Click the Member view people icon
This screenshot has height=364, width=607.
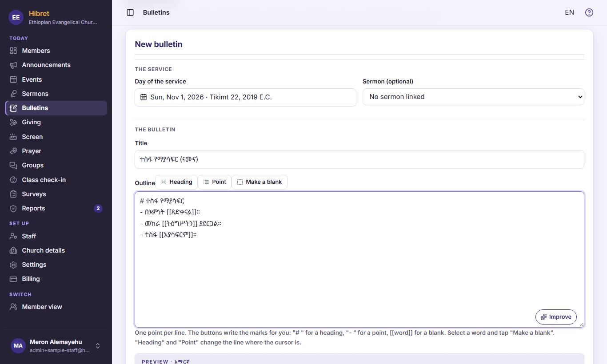13,307
